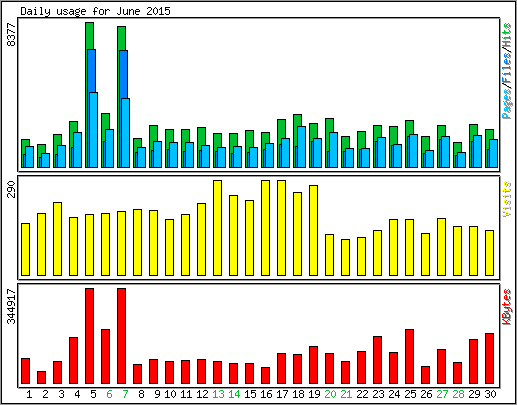Screen dimensions: 517x405
Task: Click the dark blue files bar for day 5
Action: click(92, 71)
